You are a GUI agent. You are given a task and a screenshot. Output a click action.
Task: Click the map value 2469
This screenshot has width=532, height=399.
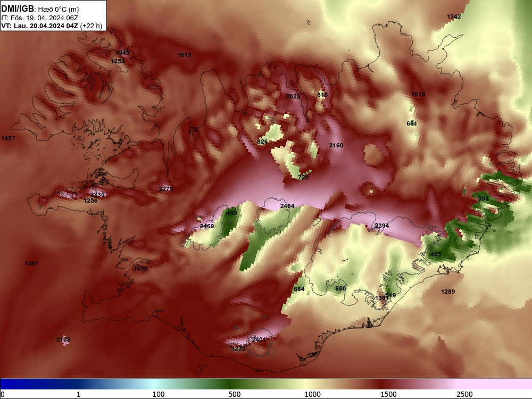[207, 226]
